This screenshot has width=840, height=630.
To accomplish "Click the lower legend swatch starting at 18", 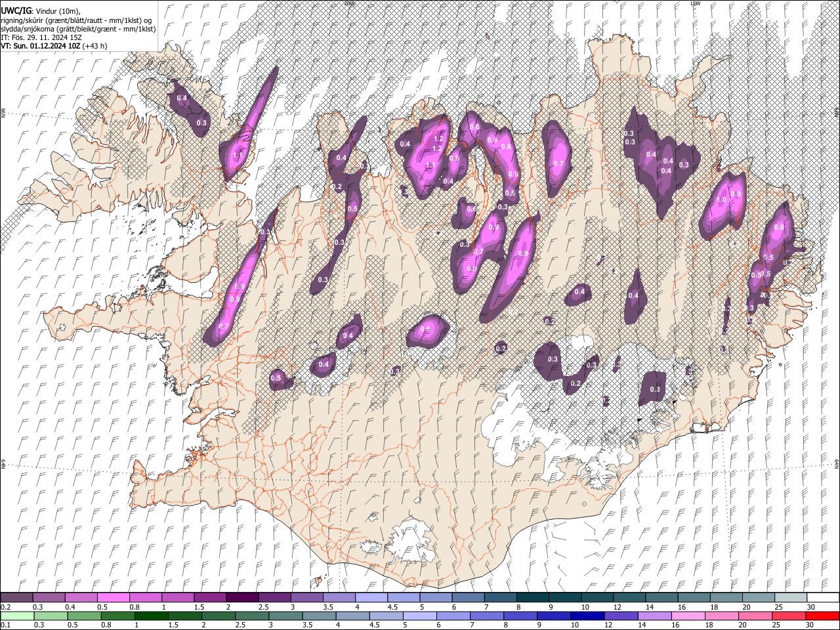I will [x=721, y=616].
